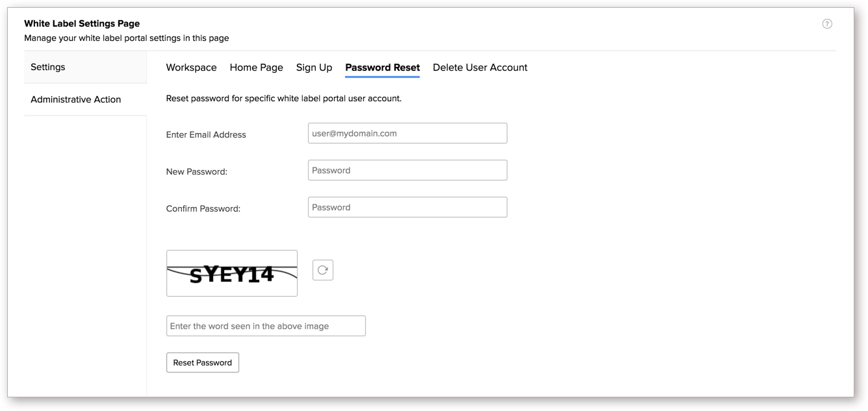The height and width of the screenshot is (411, 868).
Task: Select Settings in the sidebar
Action: [x=47, y=67]
